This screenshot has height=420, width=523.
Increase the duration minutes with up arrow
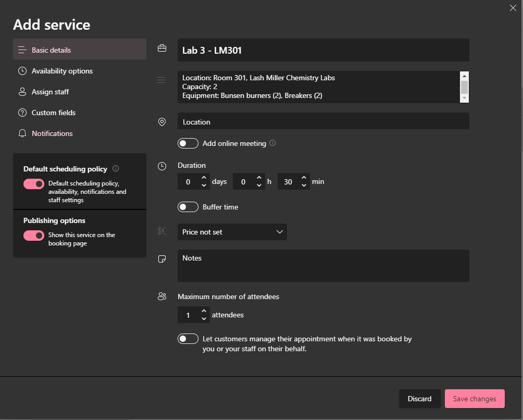(305, 178)
